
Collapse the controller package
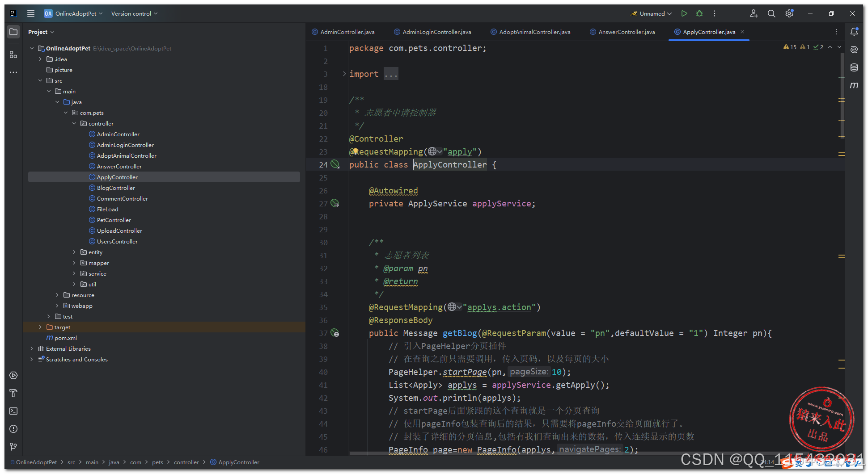tap(74, 123)
